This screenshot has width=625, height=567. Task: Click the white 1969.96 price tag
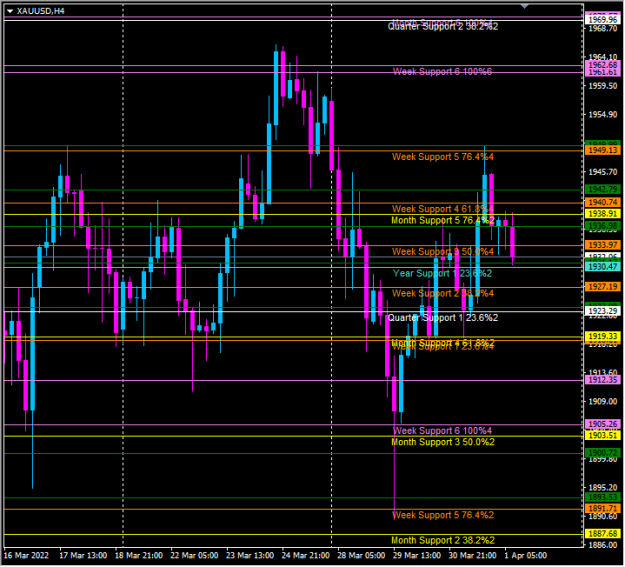603,20
